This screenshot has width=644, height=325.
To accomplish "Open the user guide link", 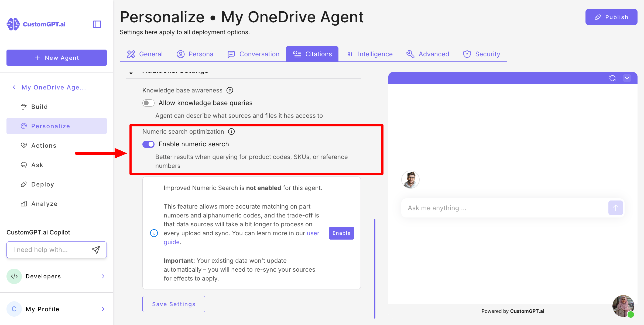I will (313, 233).
